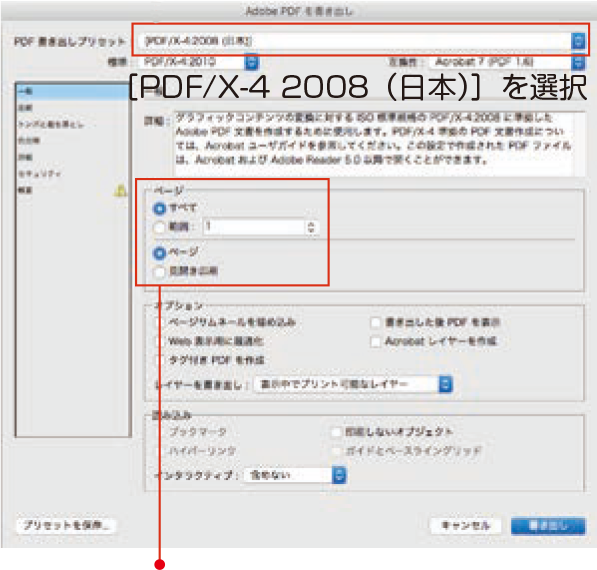This screenshot has width=597, height=570.
Task: Enable Acrobat レイヤーを作成 checkbox
Action: coord(375,341)
